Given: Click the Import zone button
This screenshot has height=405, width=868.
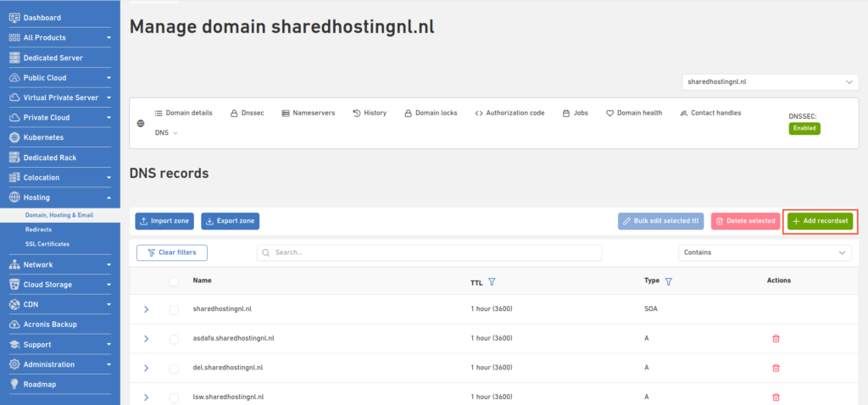Looking at the screenshot, I should point(164,221).
